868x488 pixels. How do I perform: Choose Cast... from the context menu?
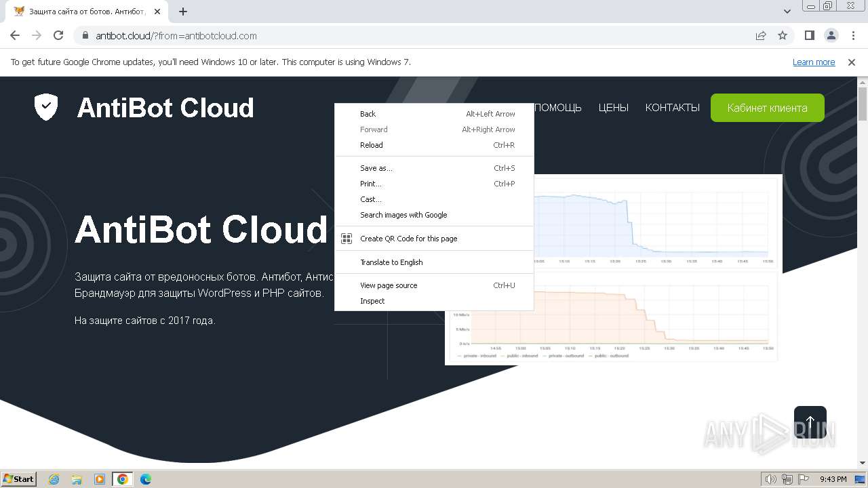click(x=434, y=199)
